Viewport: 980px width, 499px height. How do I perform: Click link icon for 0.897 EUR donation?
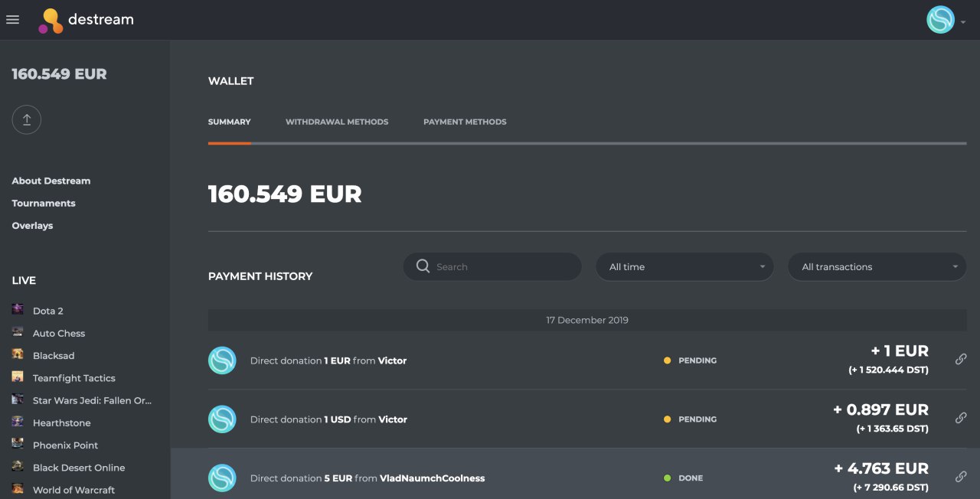pyautogui.click(x=961, y=418)
